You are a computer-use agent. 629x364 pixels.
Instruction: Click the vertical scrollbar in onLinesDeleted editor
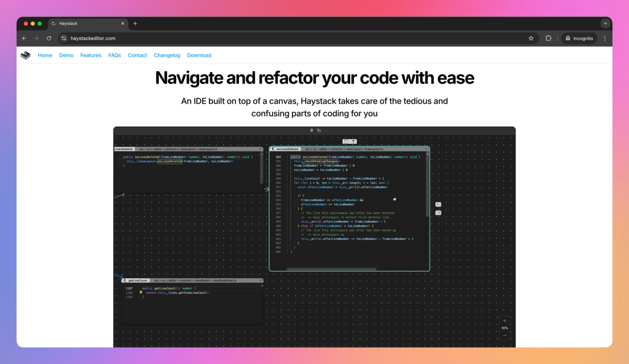pyautogui.click(x=428, y=183)
